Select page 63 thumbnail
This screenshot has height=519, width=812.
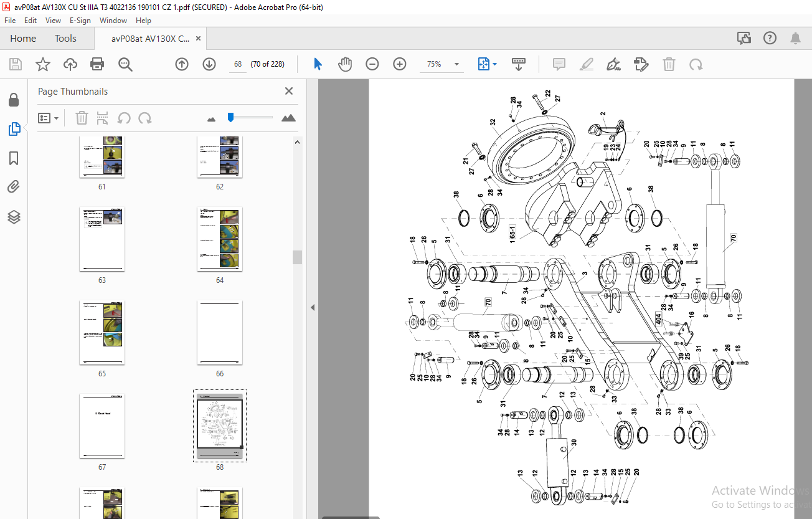(x=102, y=239)
